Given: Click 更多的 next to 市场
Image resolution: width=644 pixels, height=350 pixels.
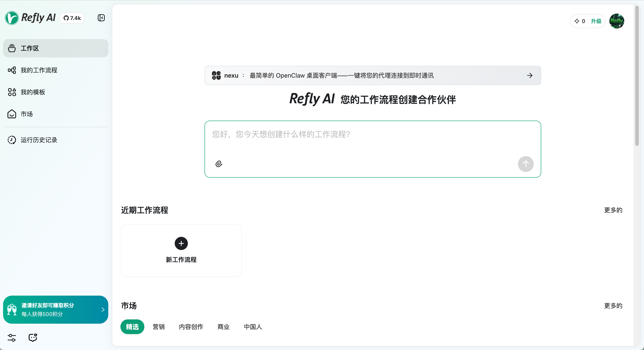Looking at the screenshot, I should (x=613, y=306).
